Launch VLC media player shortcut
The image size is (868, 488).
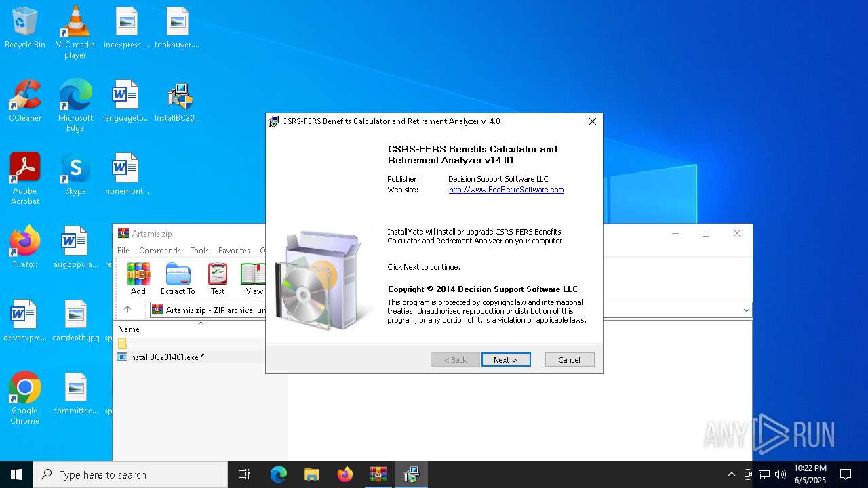75,33
